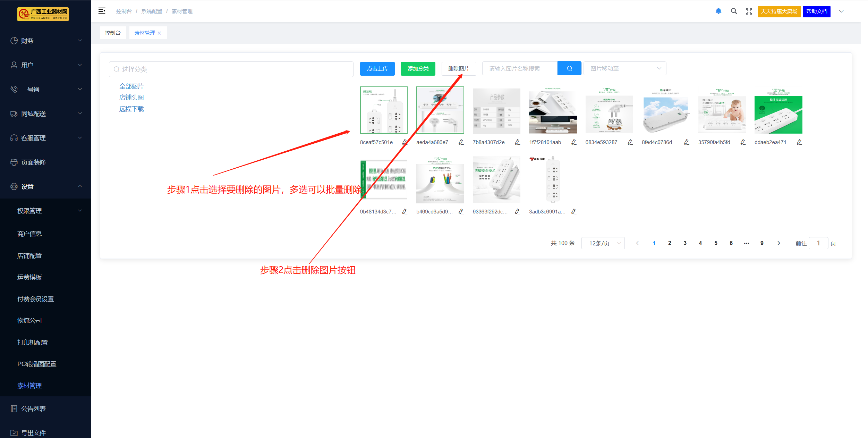Click edit pencil for 7b8a4307d2e image
This screenshot has width=868, height=438.
click(x=517, y=142)
